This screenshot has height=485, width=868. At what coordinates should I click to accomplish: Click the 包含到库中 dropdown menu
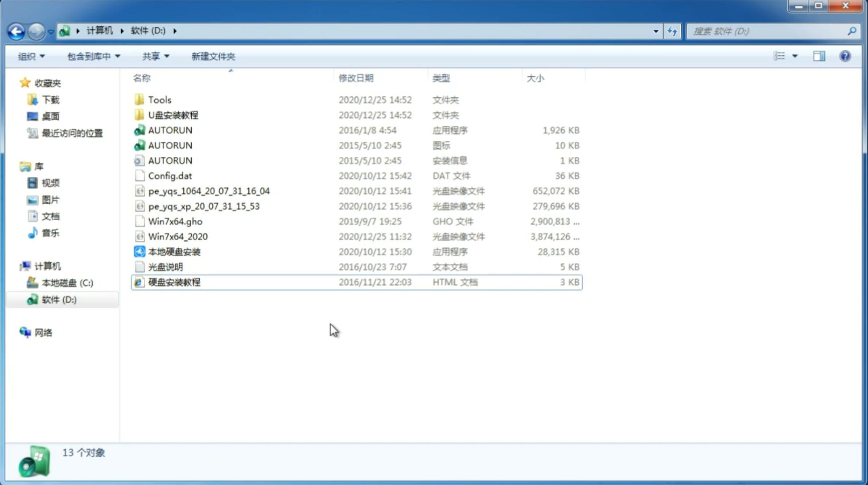93,55
